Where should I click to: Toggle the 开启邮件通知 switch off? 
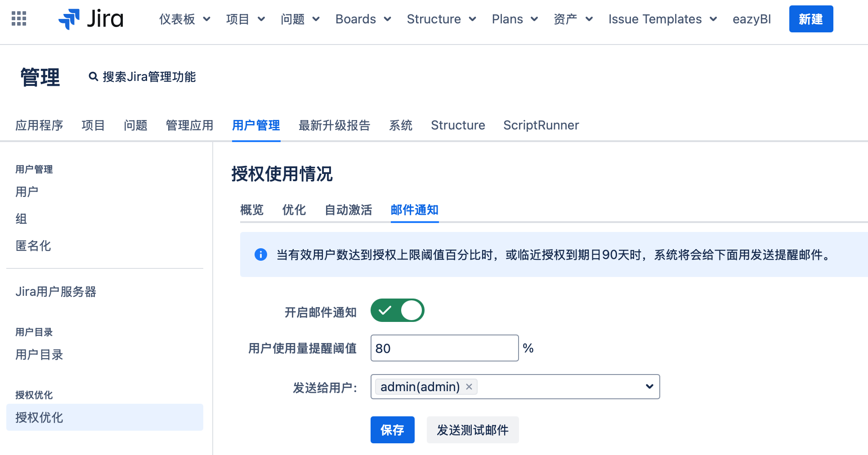[397, 311]
